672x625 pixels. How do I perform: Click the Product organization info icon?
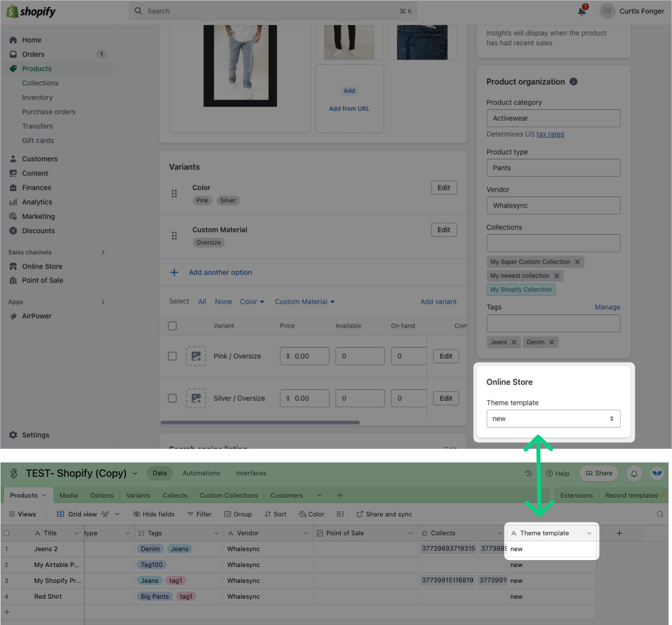tap(573, 82)
